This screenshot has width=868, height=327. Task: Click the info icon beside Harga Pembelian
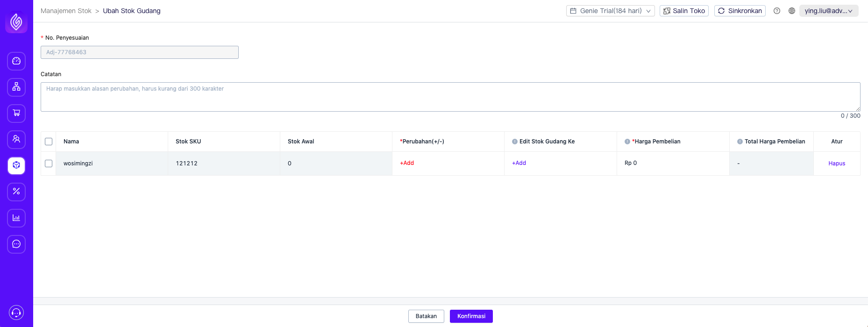(x=627, y=142)
